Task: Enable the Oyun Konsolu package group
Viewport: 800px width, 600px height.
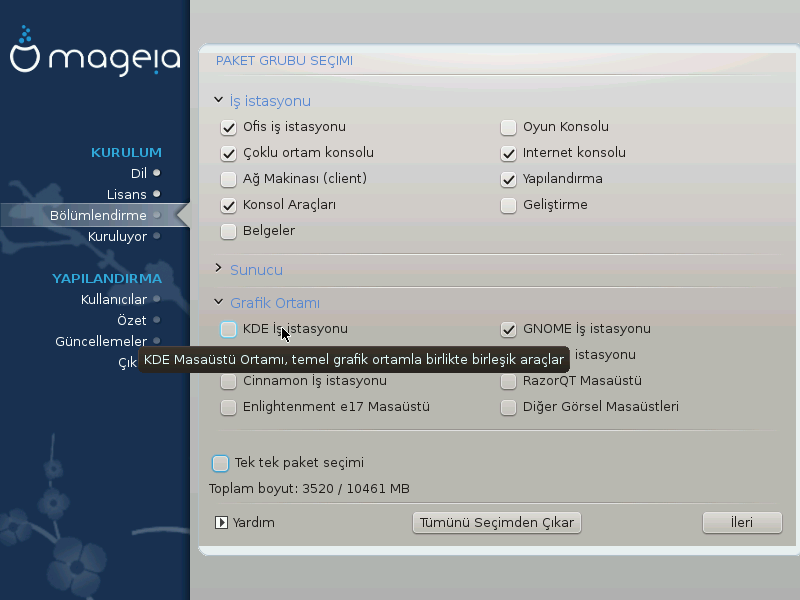Action: 508,127
